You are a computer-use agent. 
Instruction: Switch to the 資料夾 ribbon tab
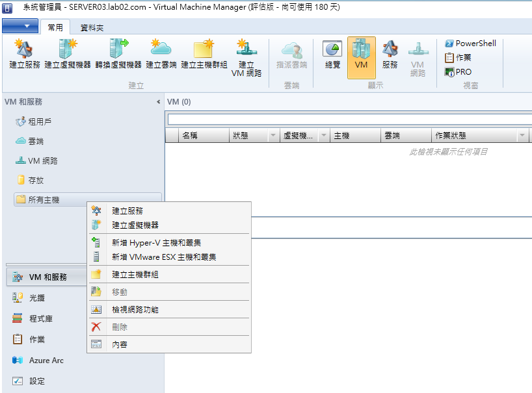92,28
